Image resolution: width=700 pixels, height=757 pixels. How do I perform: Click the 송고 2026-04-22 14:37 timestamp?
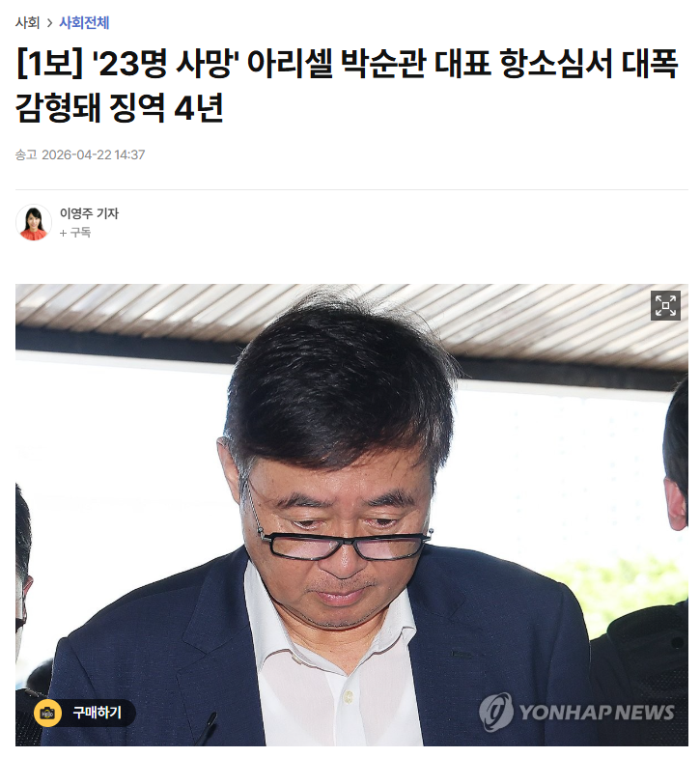click(x=80, y=154)
